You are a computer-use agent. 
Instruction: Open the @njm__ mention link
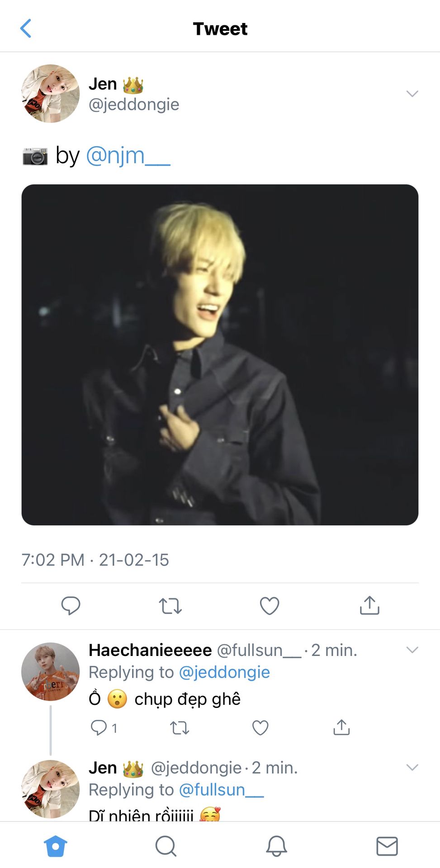[128, 156]
